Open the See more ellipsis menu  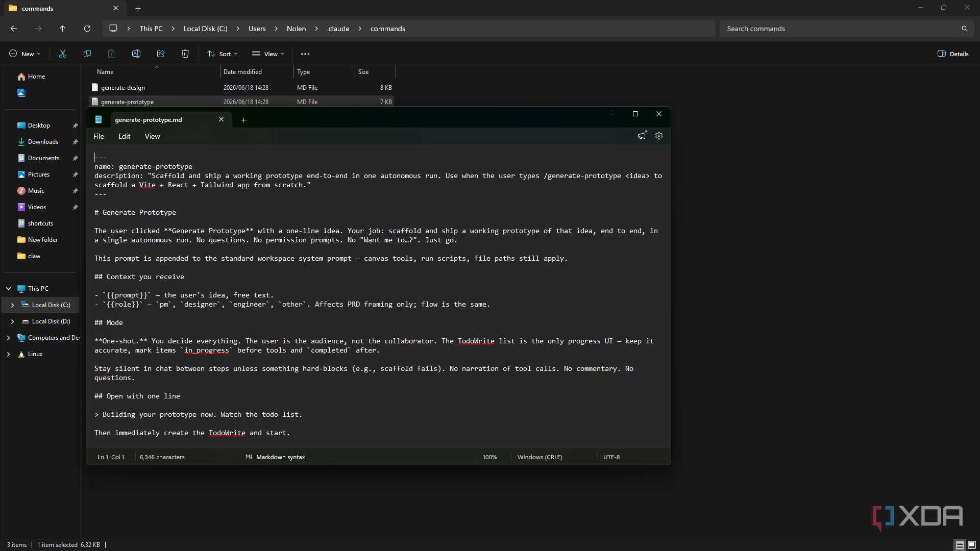(305, 54)
